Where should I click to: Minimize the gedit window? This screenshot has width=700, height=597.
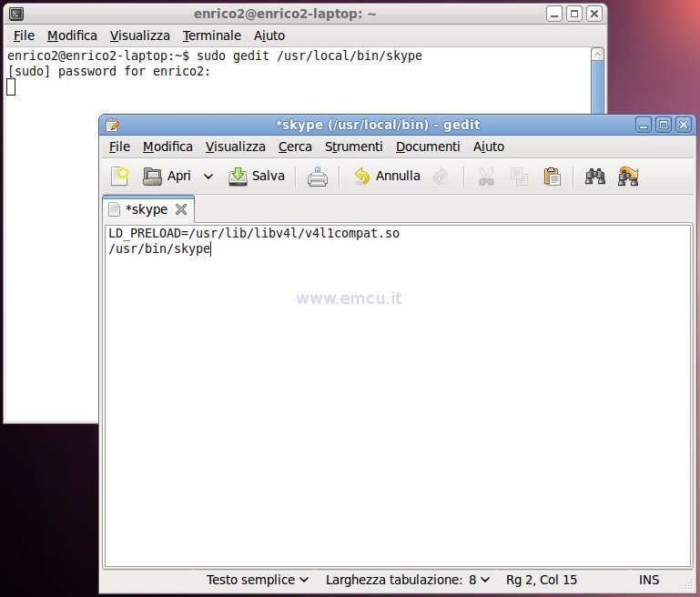tap(644, 125)
